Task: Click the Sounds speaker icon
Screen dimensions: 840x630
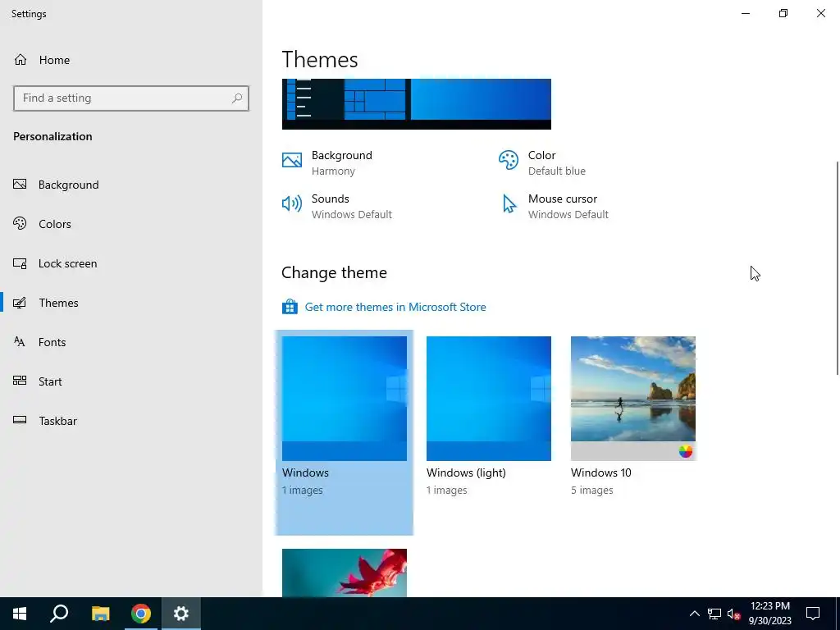Action: [x=292, y=203]
